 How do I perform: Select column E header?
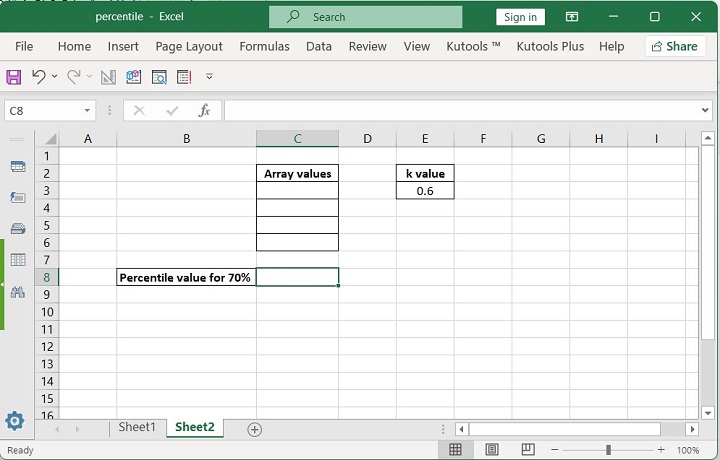point(425,139)
